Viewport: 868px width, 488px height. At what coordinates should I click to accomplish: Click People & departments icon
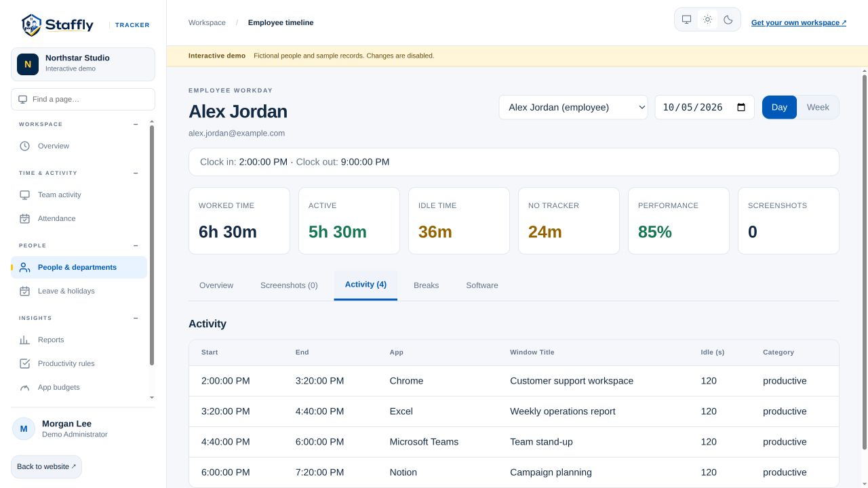[24, 267]
